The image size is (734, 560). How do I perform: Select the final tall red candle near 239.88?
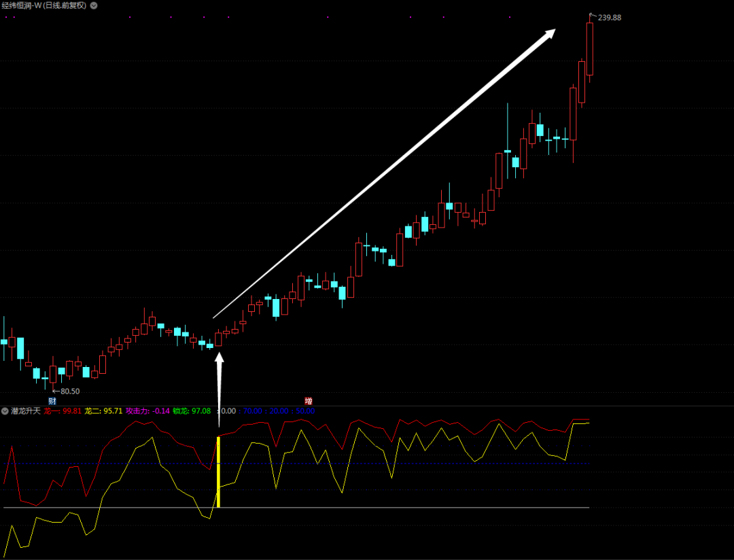pos(590,49)
